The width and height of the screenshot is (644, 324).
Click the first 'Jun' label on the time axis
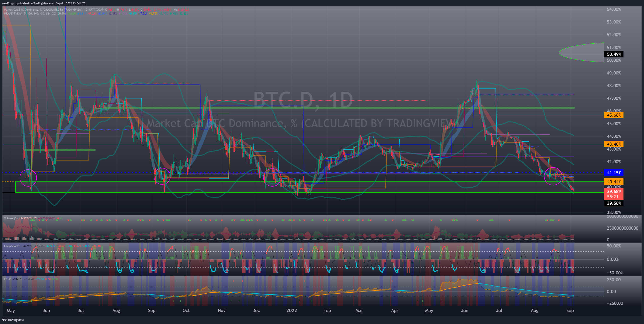(x=46, y=310)
